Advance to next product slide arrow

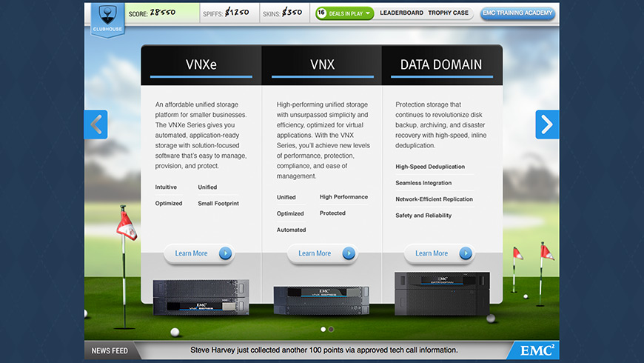pyautogui.click(x=547, y=124)
